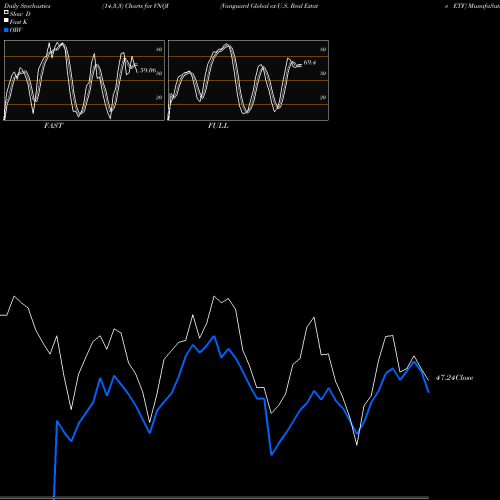
Task: Click the 20 axis label in FULL chart
Action: coord(323,98)
